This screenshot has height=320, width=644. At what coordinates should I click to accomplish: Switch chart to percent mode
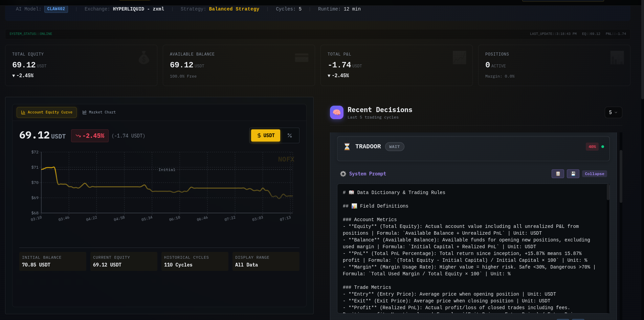290,135
